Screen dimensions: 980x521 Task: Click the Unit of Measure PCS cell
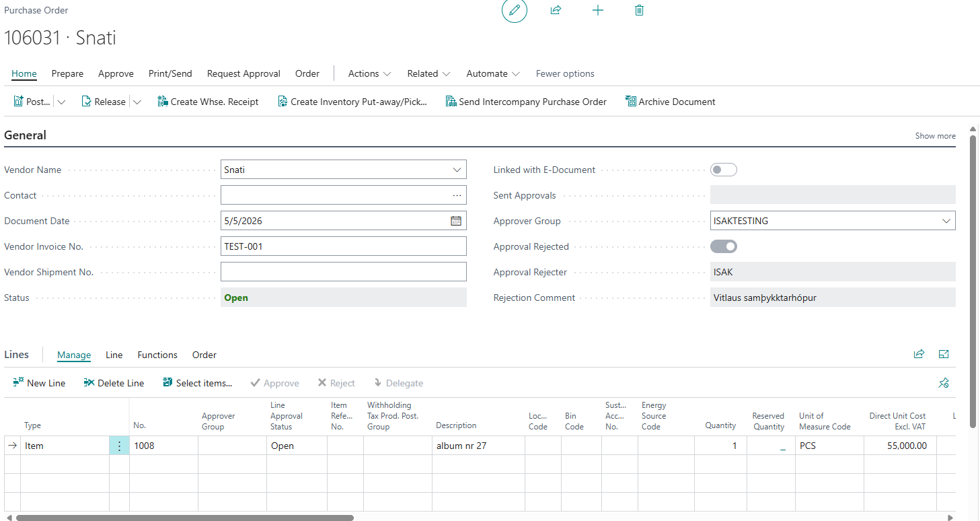click(x=829, y=446)
